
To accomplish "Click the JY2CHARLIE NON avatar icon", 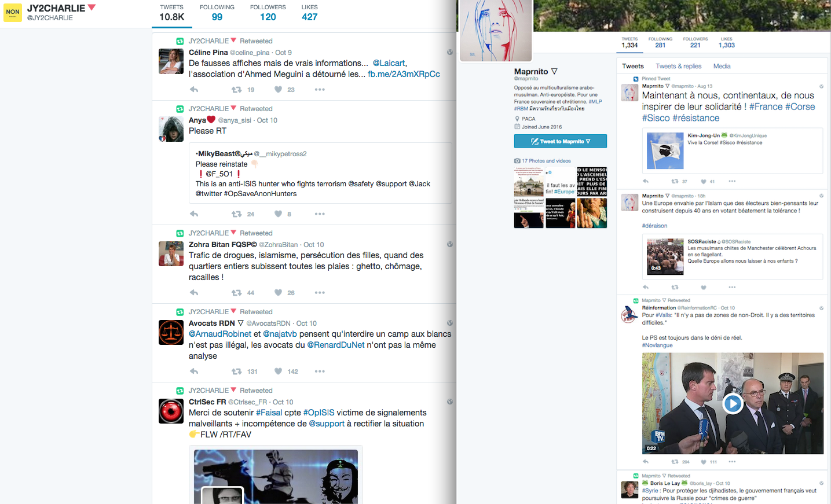I will point(13,12).
